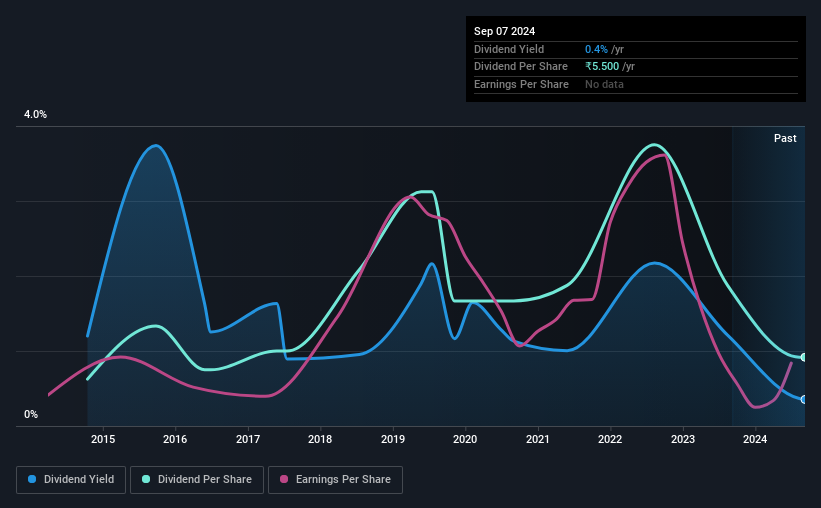Click the No data earnings value
The width and height of the screenshot is (821, 508).
point(604,84)
